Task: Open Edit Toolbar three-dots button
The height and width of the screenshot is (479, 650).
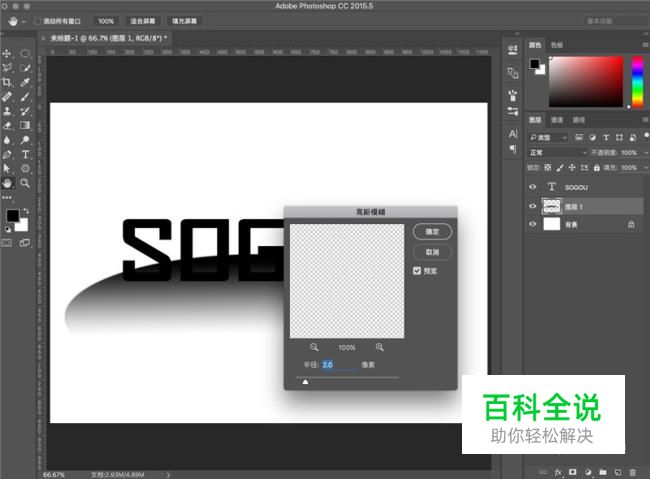Action: (7, 197)
